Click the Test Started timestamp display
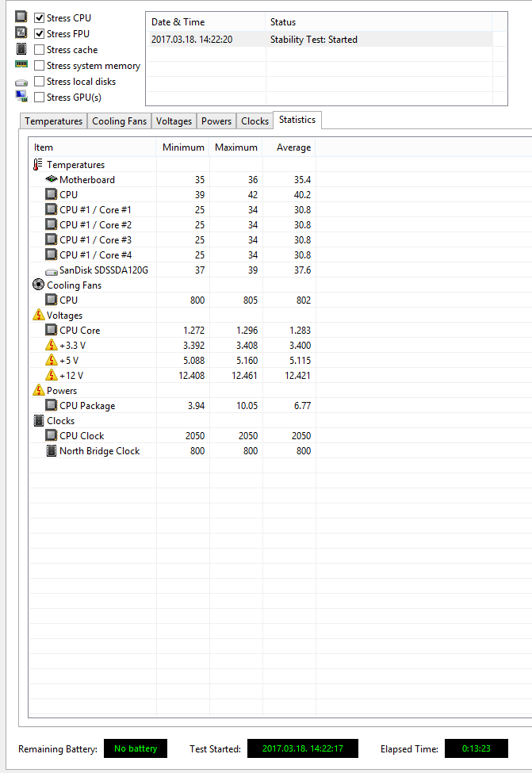This screenshot has height=773, width=532. pos(303,748)
